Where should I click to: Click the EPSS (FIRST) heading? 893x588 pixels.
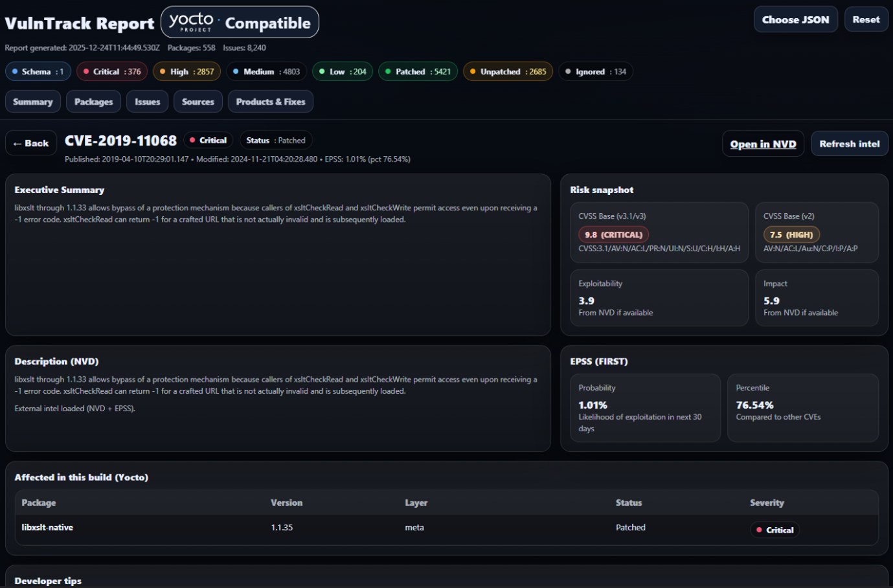point(599,361)
